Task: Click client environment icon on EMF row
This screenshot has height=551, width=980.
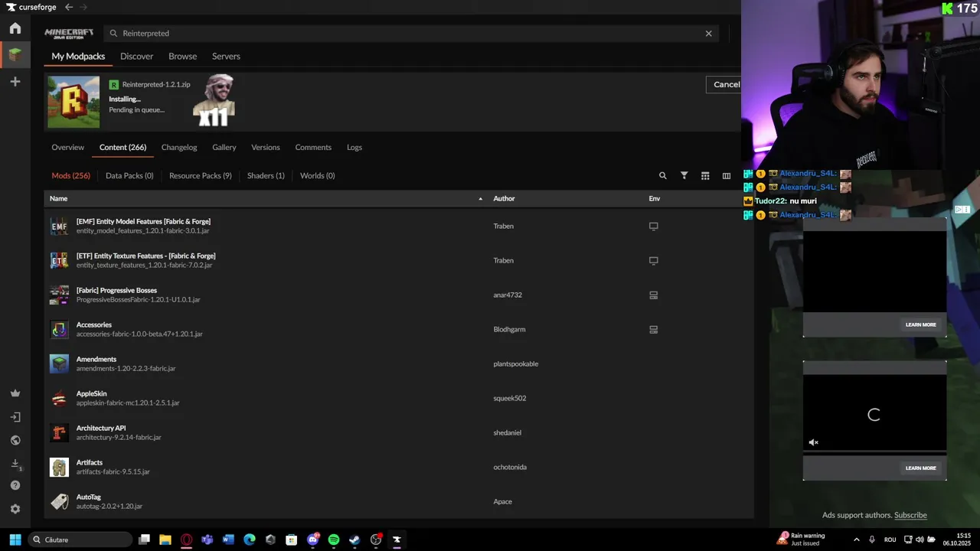Action: click(654, 227)
